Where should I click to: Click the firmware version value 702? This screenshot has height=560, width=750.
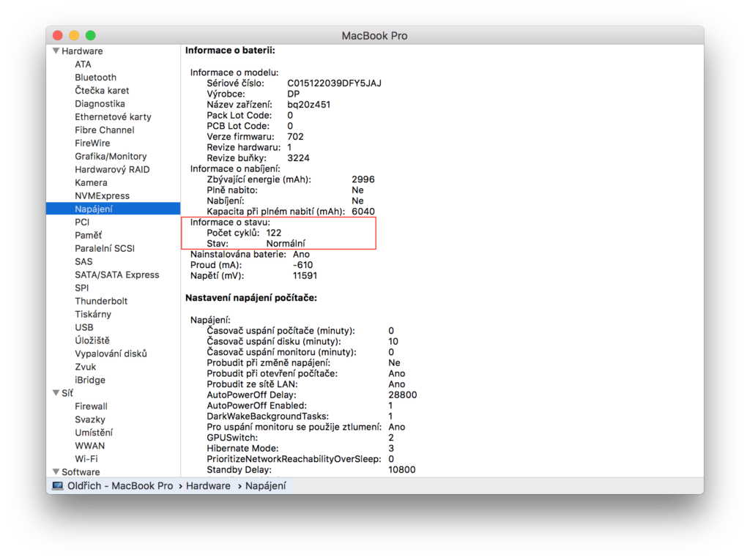point(295,136)
